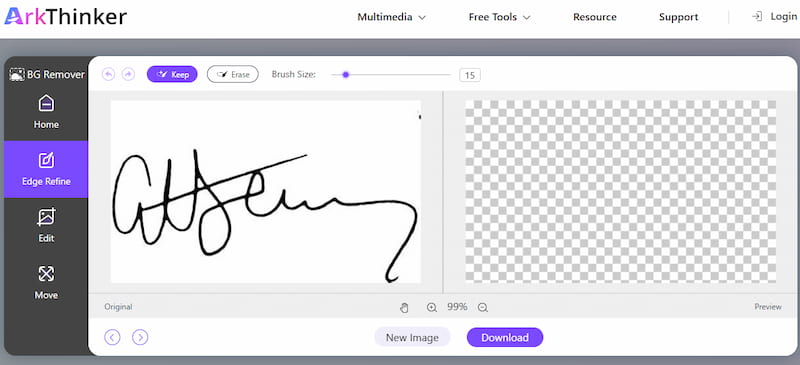Screen dimensions: 800x365
Task: Select the Edge Refine tab
Action: click(x=46, y=169)
